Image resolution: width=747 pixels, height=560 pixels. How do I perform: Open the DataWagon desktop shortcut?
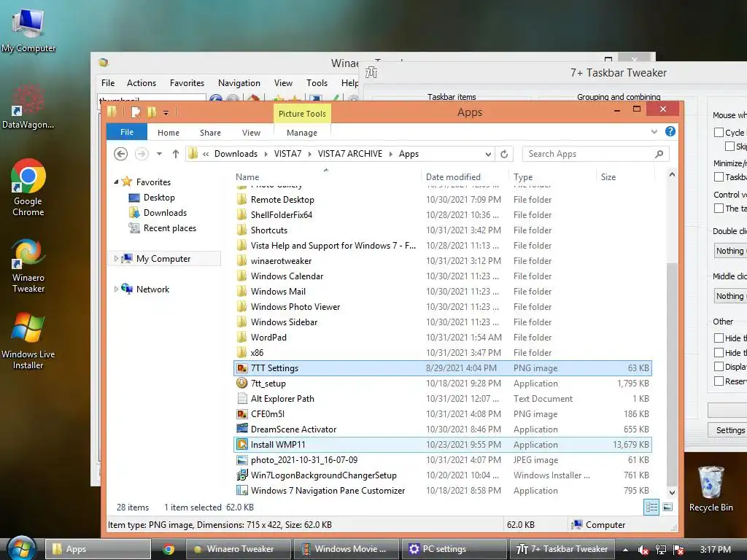click(28, 106)
